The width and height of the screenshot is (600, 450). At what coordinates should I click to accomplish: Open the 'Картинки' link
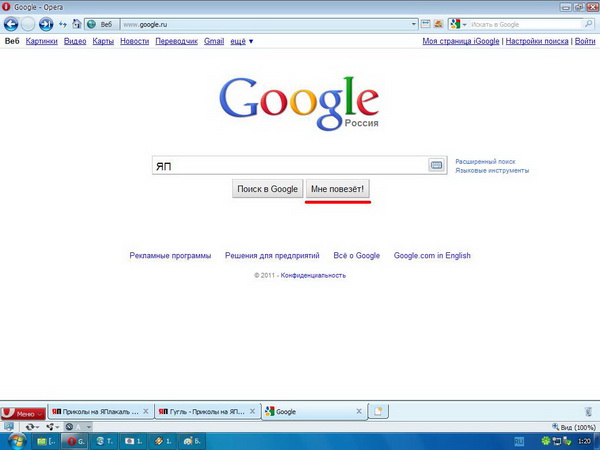pyautogui.click(x=42, y=41)
